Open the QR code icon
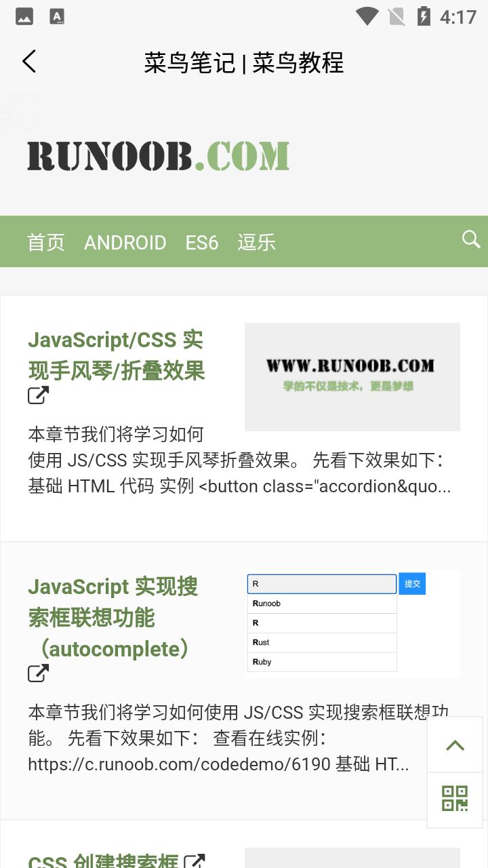 (455, 799)
